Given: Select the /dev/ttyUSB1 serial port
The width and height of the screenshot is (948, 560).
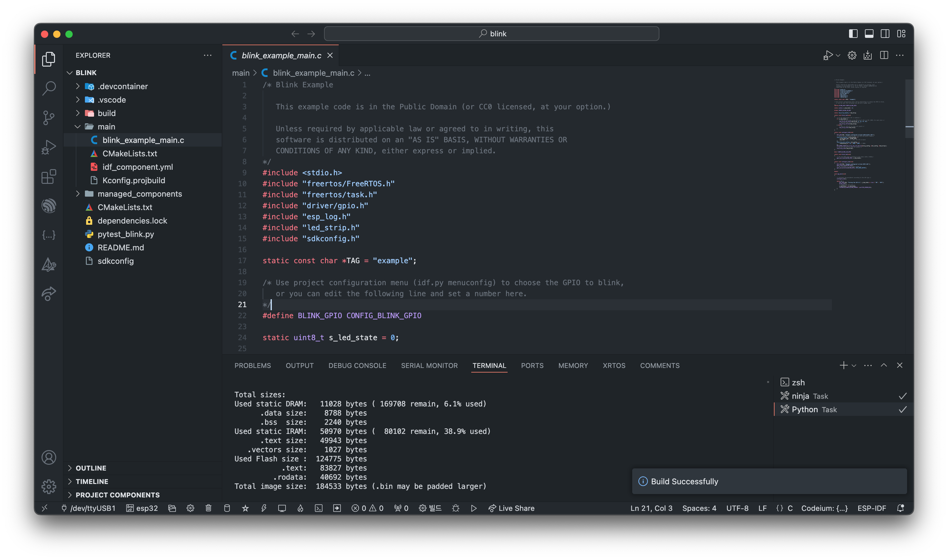Looking at the screenshot, I should point(88,508).
